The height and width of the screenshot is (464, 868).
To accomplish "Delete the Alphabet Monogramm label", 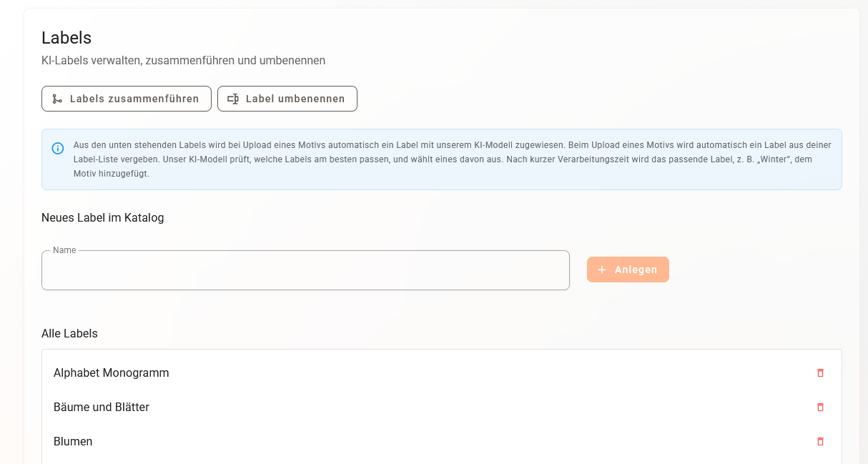I will coord(820,372).
